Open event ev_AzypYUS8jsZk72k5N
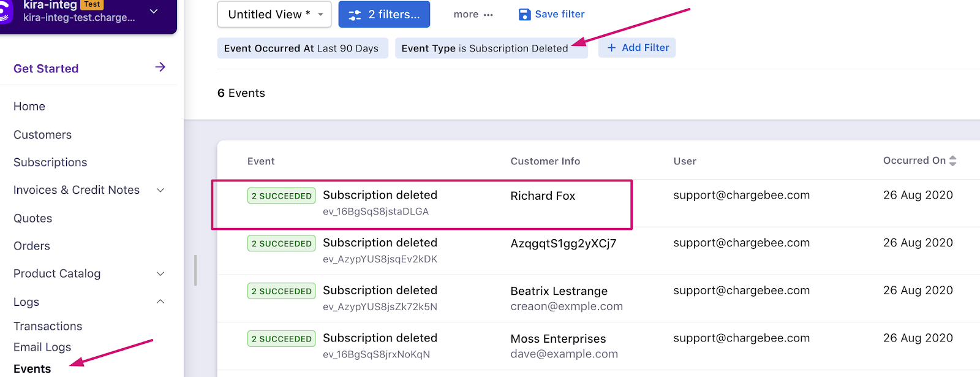The width and height of the screenshot is (980, 377). coord(380,307)
